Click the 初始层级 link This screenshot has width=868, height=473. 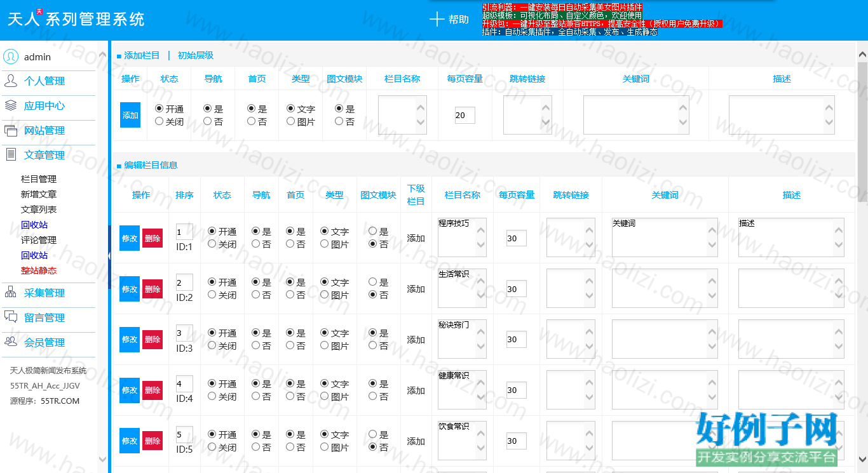click(x=196, y=55)
